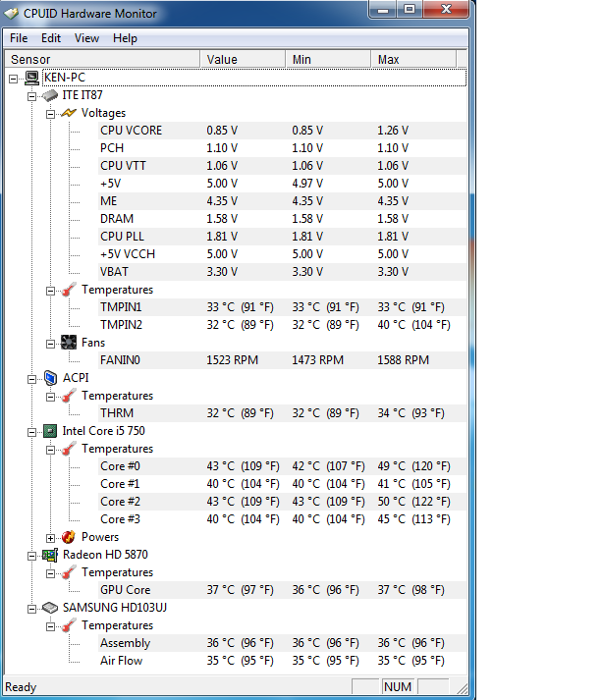Click the Radeon HD 5870 card icon
This screenshot has width=603, height=700.
(x=50, y=555)
